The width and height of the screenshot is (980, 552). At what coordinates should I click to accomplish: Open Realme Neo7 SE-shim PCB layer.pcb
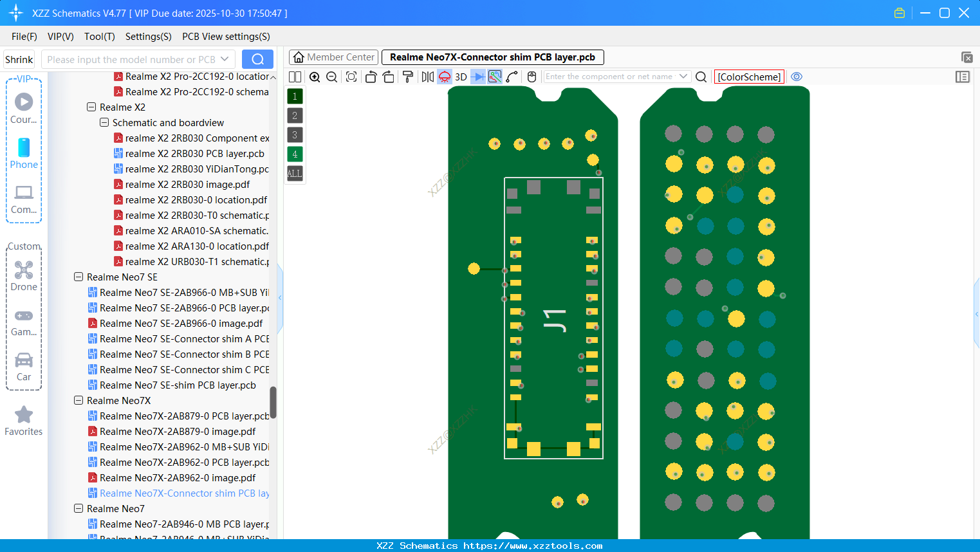[x=172, y=385]
